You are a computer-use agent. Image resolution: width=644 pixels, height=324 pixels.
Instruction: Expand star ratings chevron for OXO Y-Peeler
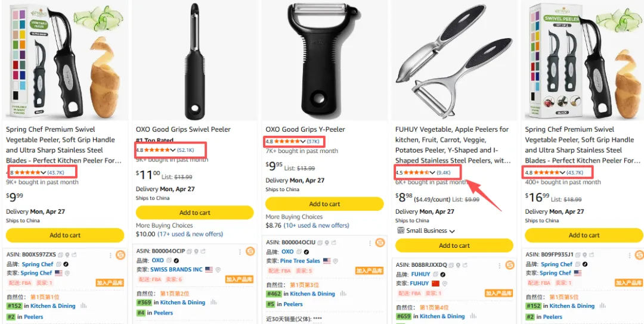[303, 142]
